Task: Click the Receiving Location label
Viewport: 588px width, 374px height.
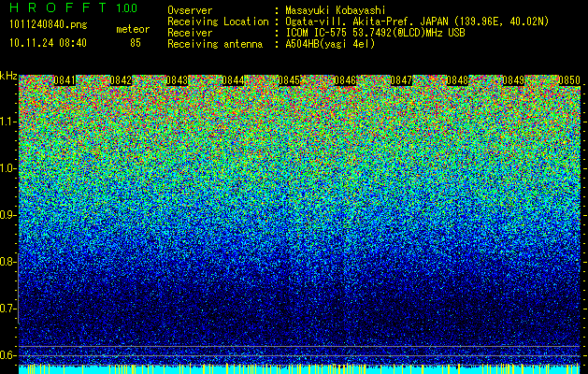Action: tap(218, 22)
